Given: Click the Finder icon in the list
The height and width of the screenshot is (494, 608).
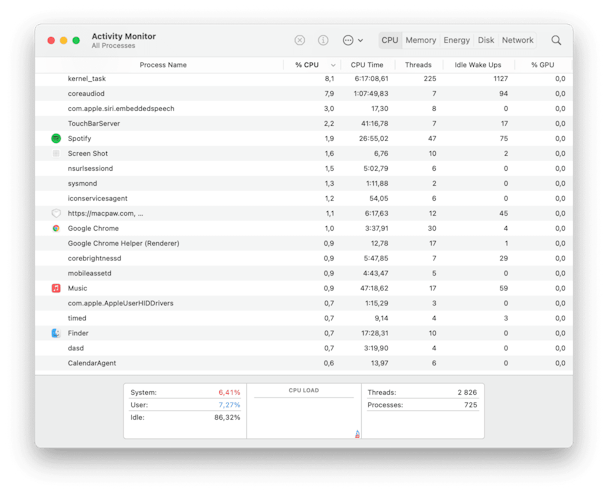Looking at the screenshot, I should (x=56, y=333).
